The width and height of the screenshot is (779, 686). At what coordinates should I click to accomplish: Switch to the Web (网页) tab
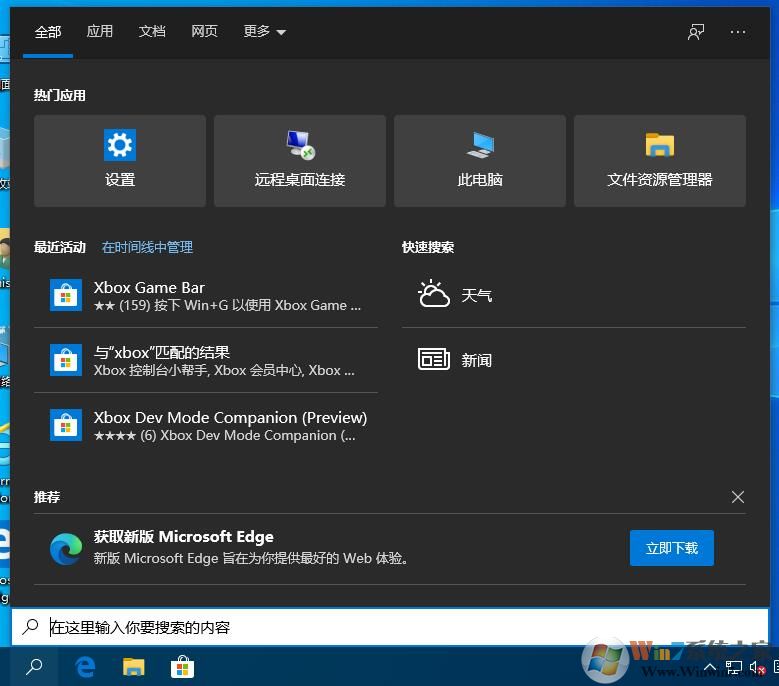point(204,32)
